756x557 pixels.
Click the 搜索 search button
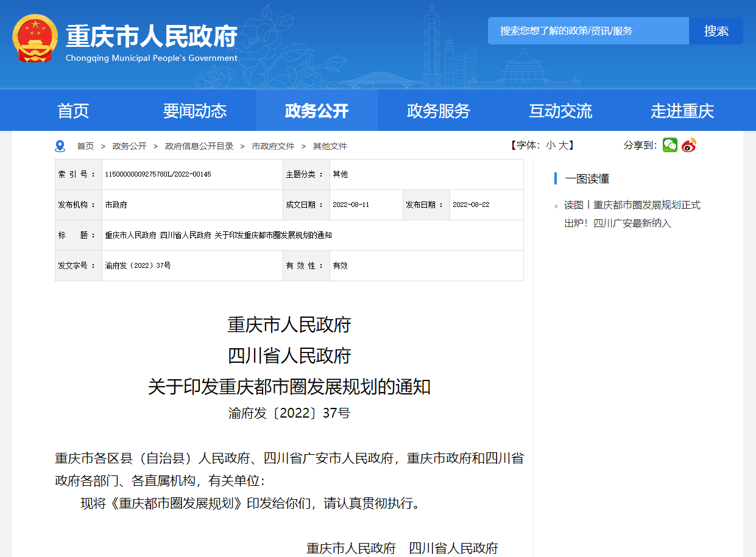coord(716,31)
